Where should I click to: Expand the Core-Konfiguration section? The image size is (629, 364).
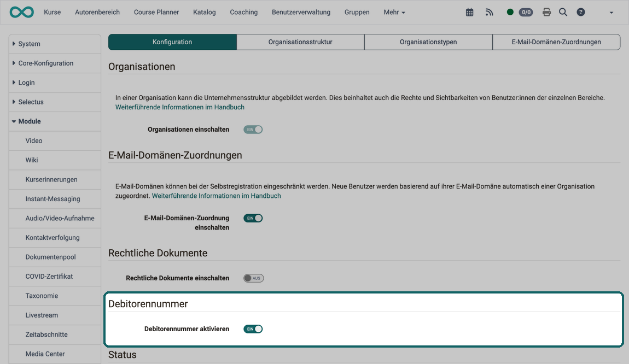(55, 63)
